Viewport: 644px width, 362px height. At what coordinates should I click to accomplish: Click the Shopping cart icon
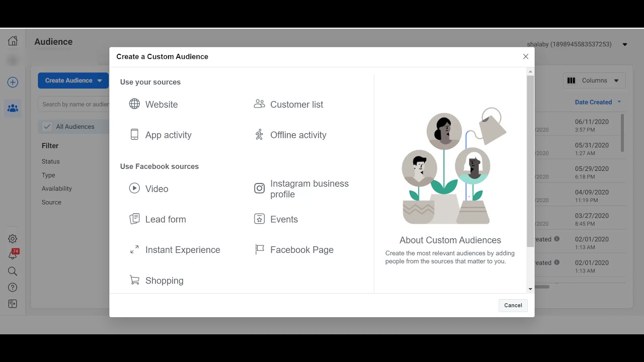coord(134,280)
